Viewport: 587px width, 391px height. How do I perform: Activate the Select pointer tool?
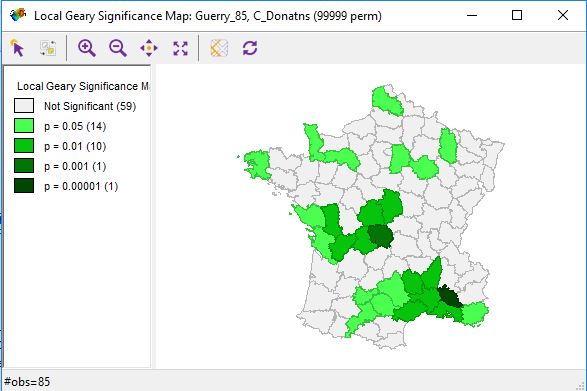click(18, 48)
